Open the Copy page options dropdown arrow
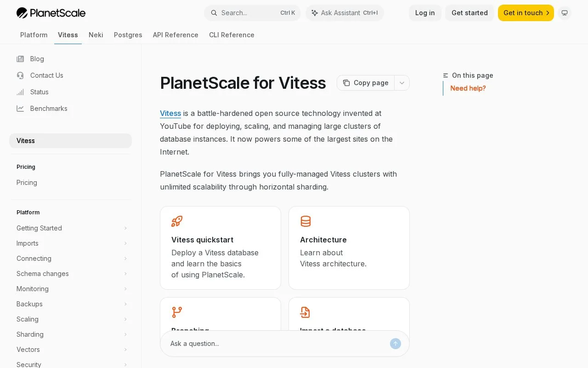The height and width of the screenshot is (368, 588). tap(402, 83)
